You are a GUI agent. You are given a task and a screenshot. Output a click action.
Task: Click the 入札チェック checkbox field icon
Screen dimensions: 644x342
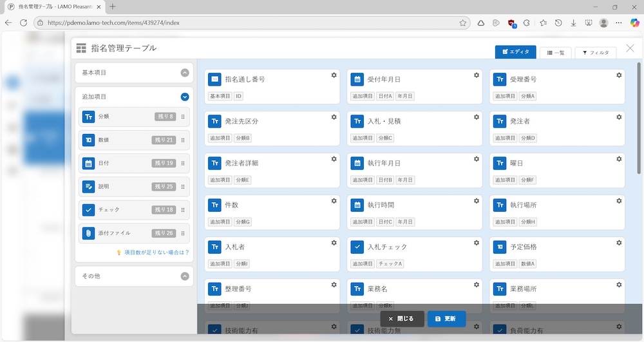tap(357, 247)
